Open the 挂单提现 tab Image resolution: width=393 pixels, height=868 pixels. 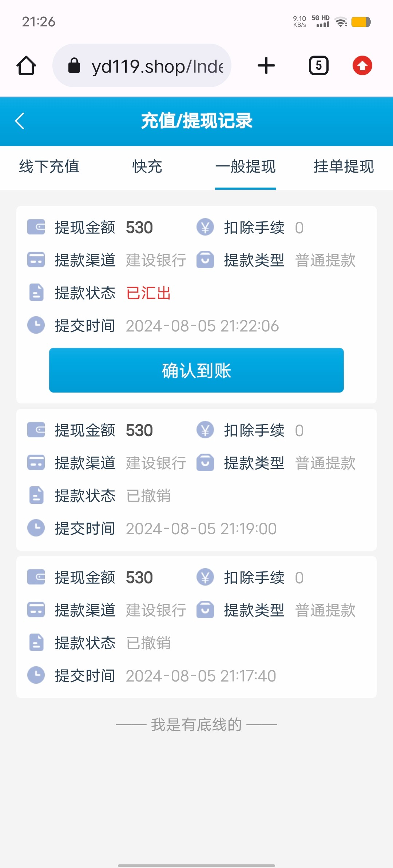point(344,167)
